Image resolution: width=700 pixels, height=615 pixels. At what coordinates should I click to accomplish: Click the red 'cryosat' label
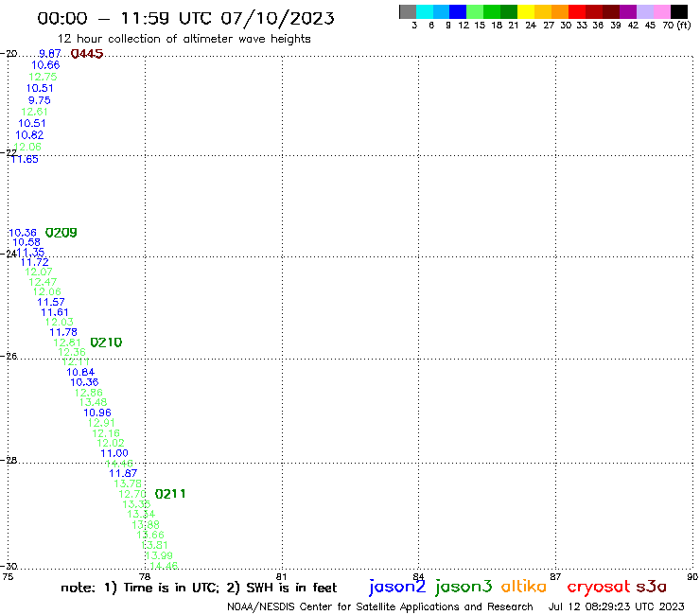click(599, 587)
